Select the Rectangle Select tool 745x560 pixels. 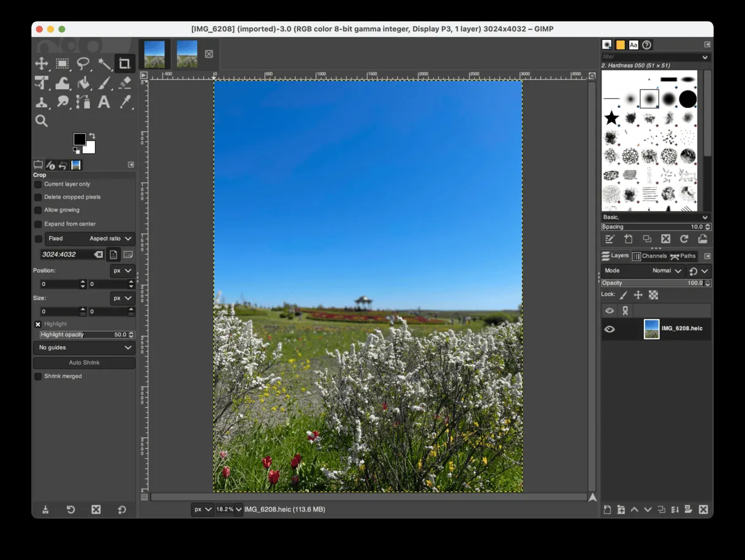[62, 64]
